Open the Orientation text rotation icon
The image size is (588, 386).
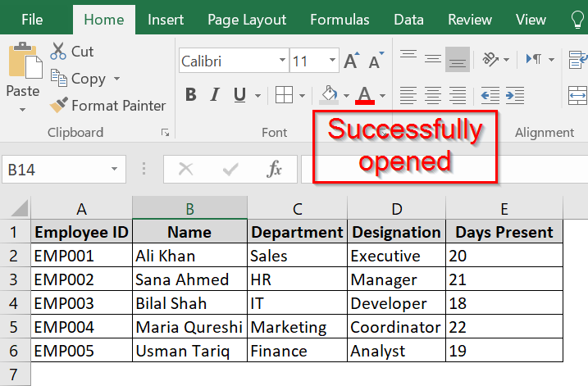[x=490, y=59]
